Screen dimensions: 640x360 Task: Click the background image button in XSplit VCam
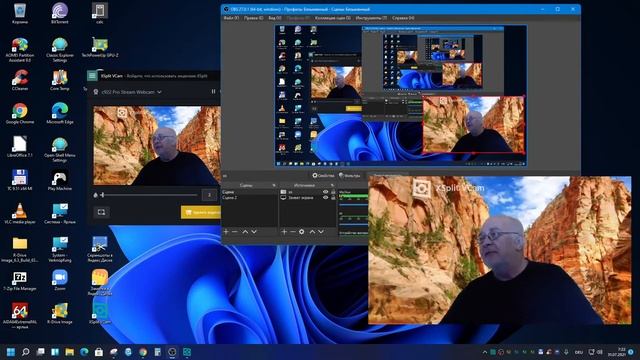point(101,212)
